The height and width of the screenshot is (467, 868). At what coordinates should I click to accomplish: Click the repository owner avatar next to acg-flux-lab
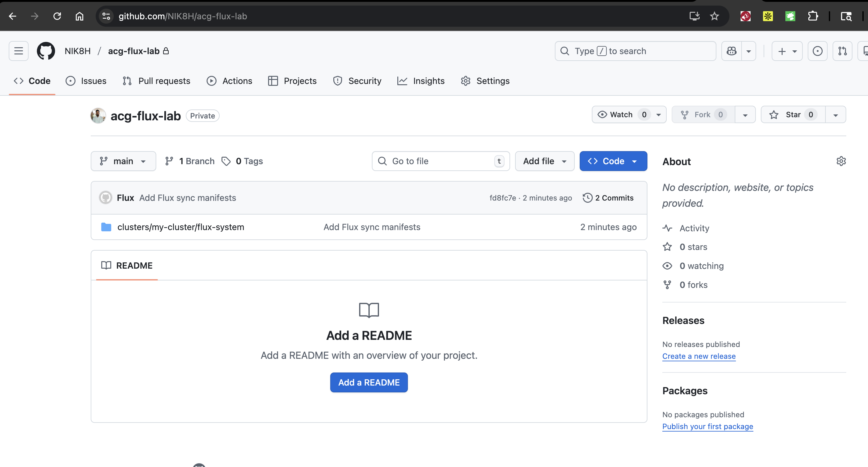(98, 116)
